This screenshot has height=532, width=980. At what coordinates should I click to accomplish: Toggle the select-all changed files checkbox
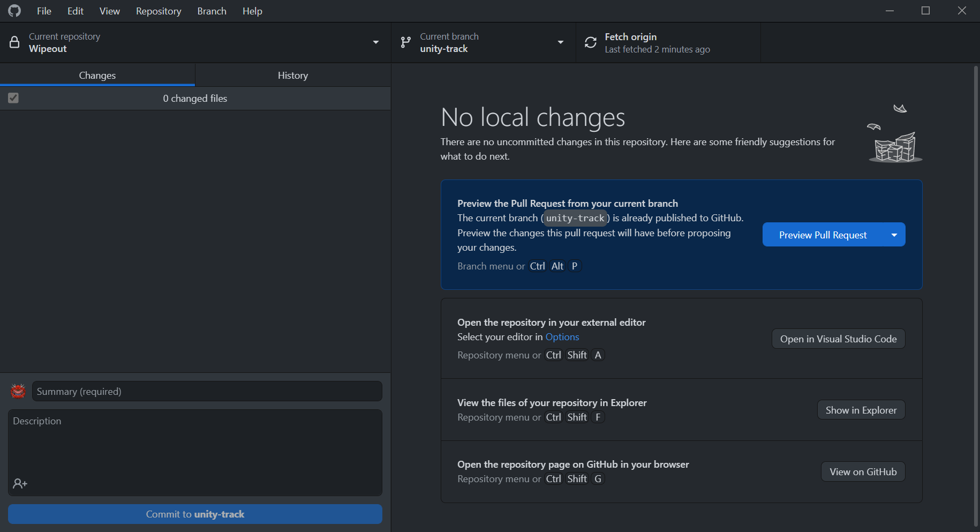coord(13,98)
